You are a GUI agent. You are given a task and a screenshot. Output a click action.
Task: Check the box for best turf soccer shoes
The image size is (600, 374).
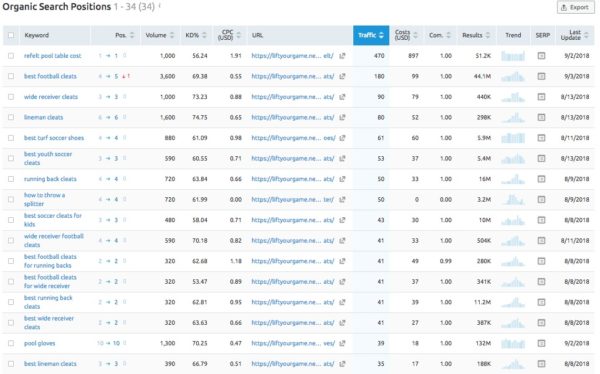pos(11,138)
